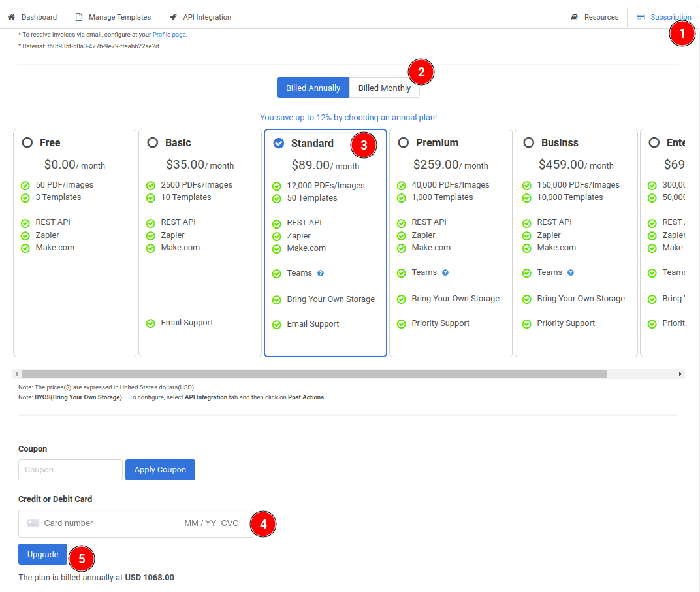Click the Dashboard home icon
The height and width of the screenshot is (592, 700).
point(12,17)
